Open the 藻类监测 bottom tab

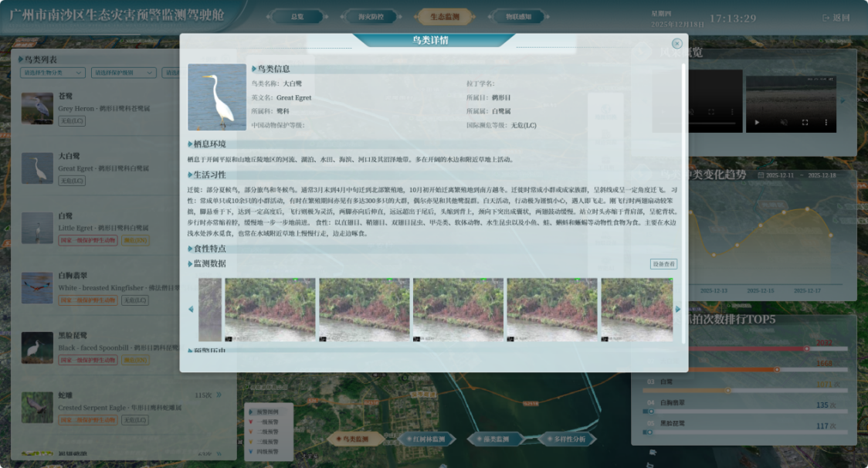point(496,439)
